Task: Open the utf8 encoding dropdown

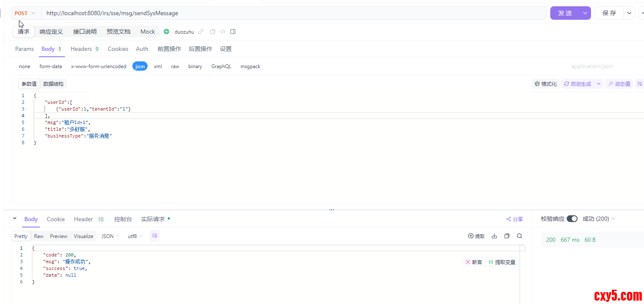Action: pyautogui.click(x=134, y=236)
